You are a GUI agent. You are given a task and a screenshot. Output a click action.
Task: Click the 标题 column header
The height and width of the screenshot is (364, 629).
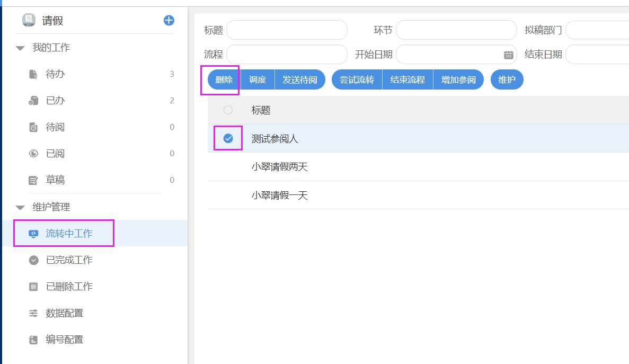(x=261, y=110)
